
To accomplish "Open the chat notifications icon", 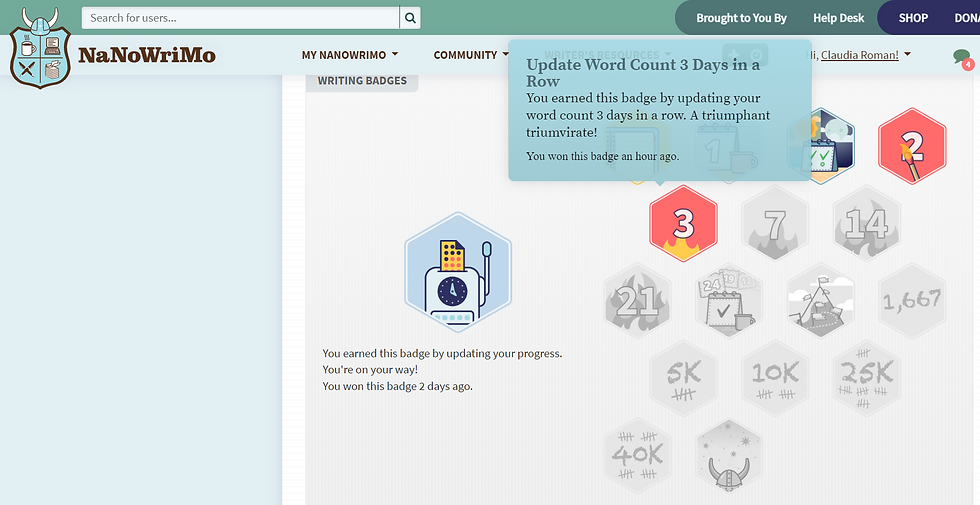I will point(963,58).
